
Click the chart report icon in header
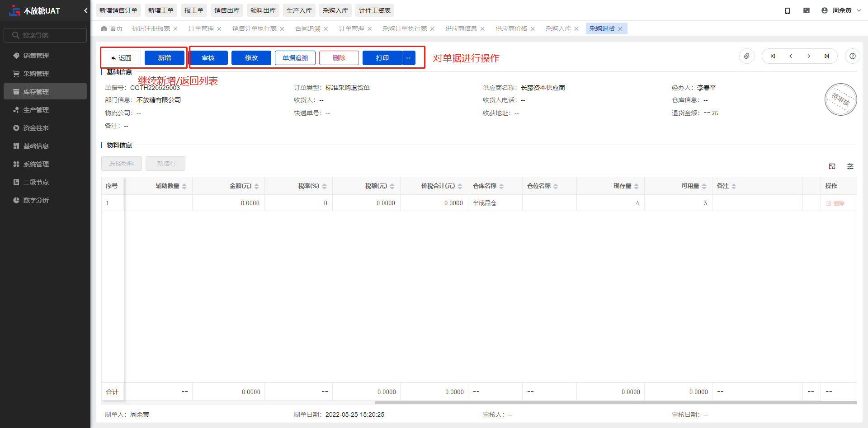(807, 10)
